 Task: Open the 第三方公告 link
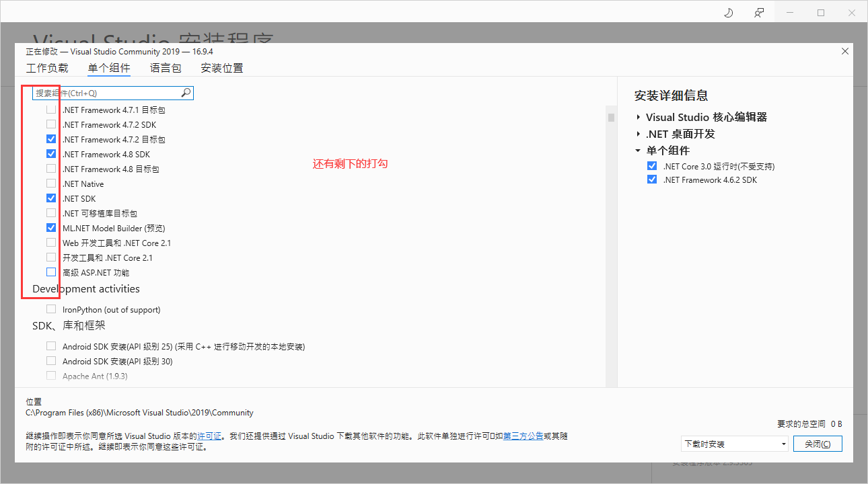523,436
